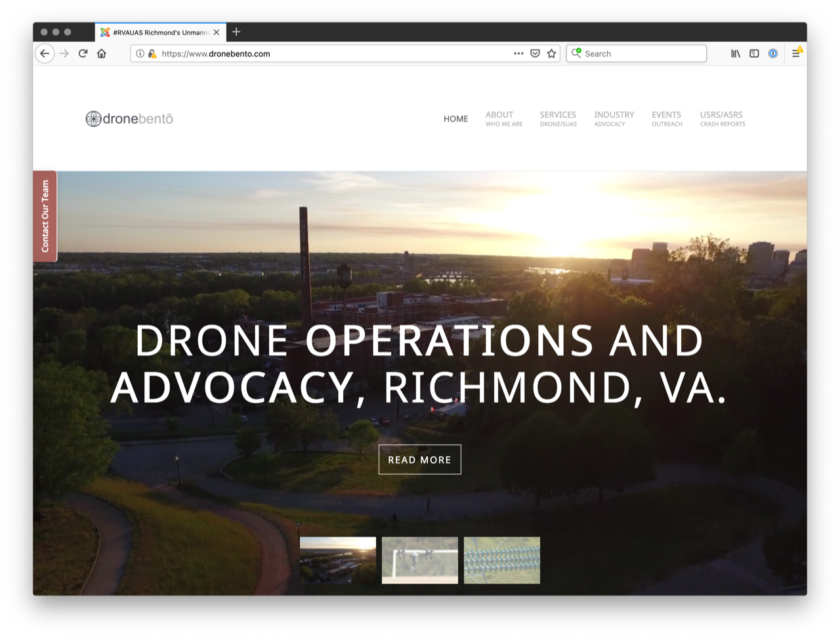The height and width of the screenshot is (639, 840).
Task: Click the browser forward arrow
Action: coord(64,54)
